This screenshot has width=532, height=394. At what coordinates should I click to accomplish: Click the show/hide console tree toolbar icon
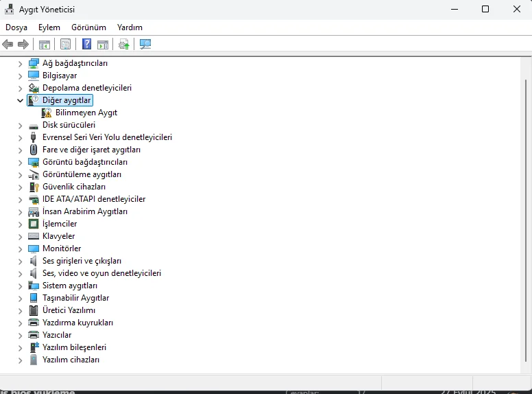click(45, 44)
